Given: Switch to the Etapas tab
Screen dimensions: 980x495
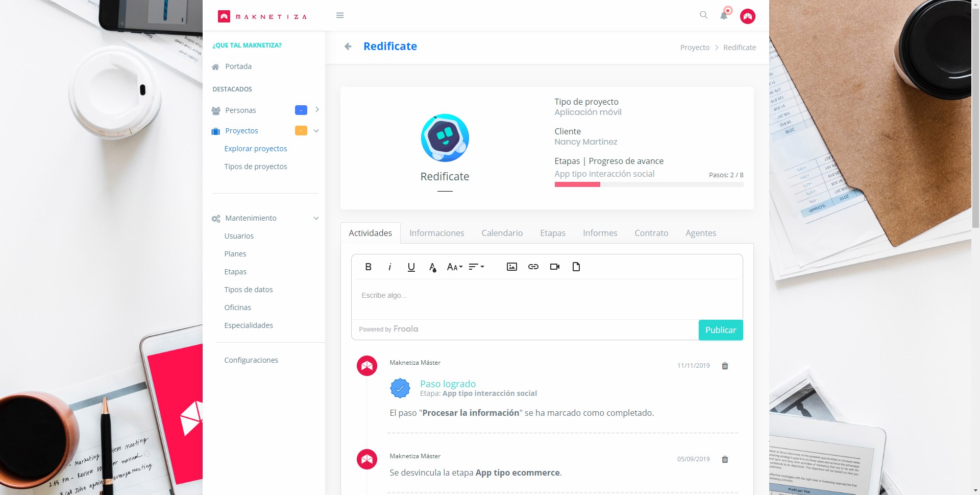Looking at the screenshot, I should click(x=553, y=233).
